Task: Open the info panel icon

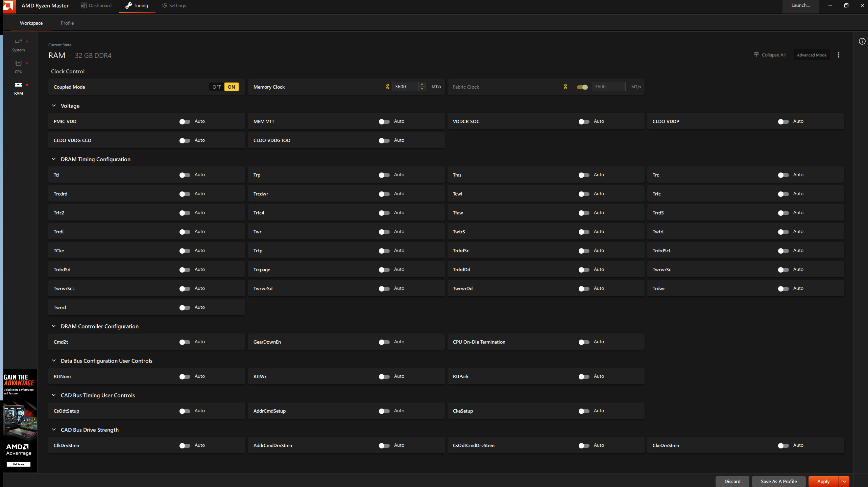Action: pos(862,41)
